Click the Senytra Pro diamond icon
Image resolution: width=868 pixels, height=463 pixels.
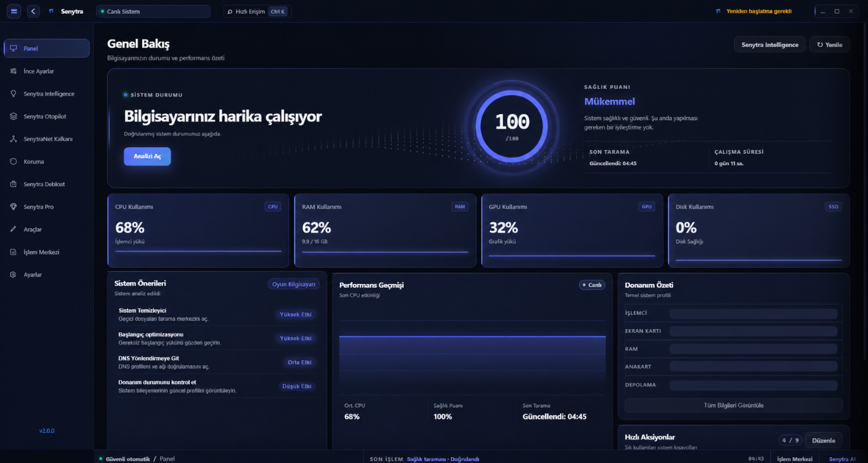tap(14, 207)
